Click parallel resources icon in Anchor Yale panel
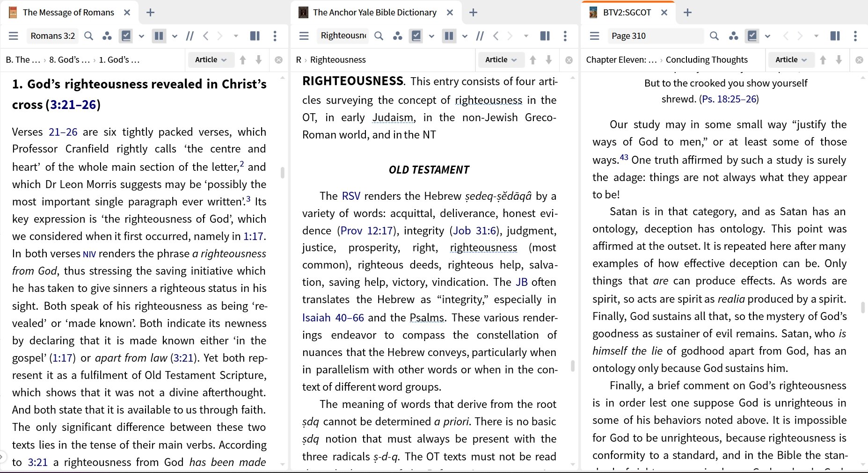The image size is (868, 473). click(x=480, y=36)
